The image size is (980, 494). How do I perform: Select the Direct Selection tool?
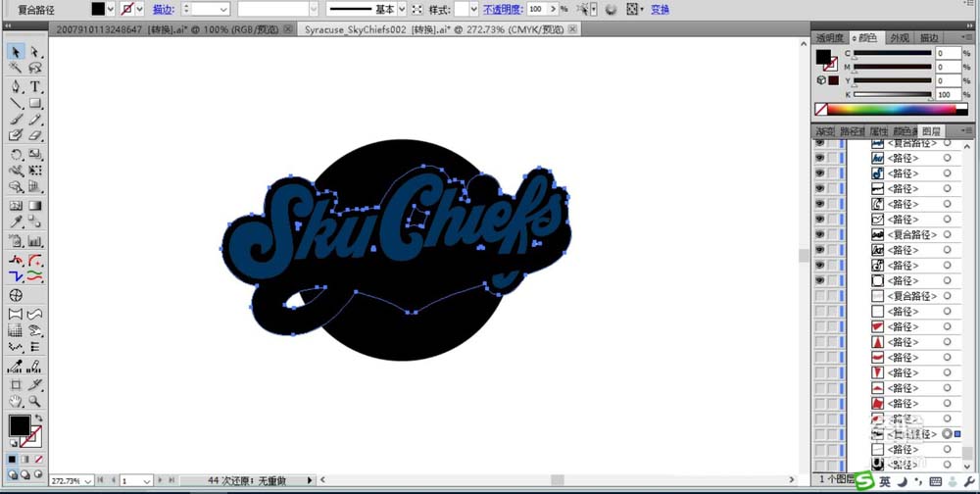[x=35, y=52]
